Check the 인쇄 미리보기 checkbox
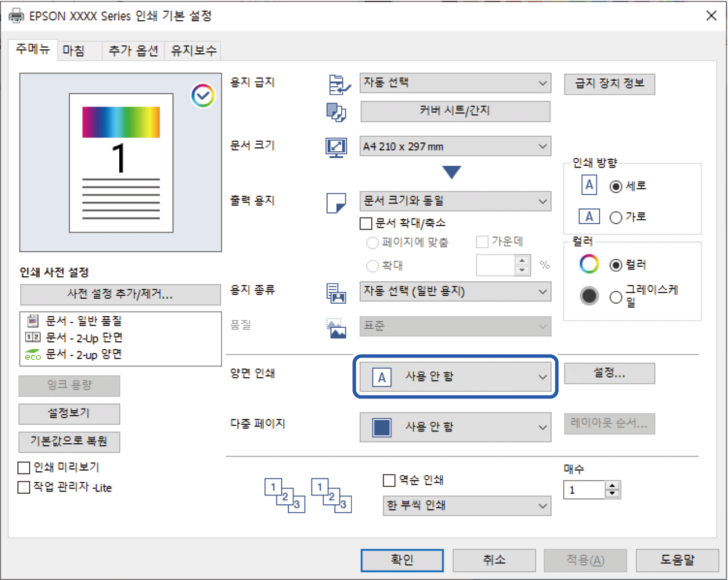728x580 pixels. click(x=24, y=467)
